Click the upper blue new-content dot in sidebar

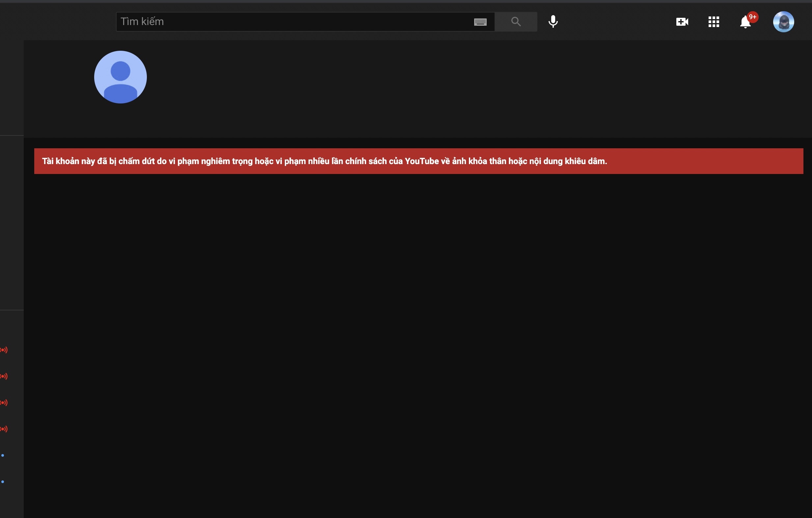pyautogui.click(x=3, y=455)
